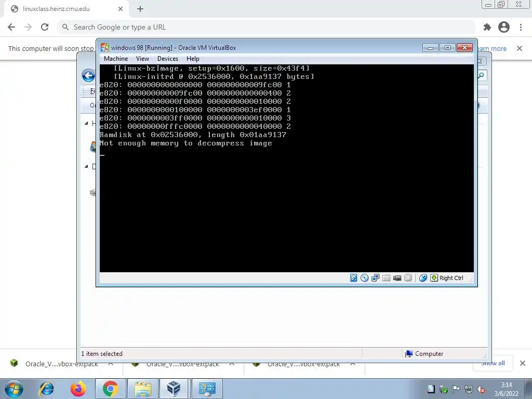
Task: Go back in Chrome
Action: 11,27
